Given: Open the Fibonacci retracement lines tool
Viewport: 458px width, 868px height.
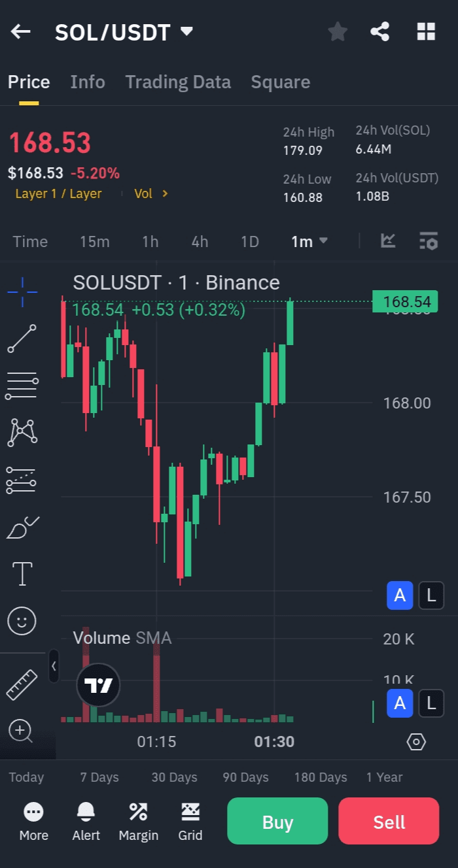Looking at the screenshot, I should [22, 386].
